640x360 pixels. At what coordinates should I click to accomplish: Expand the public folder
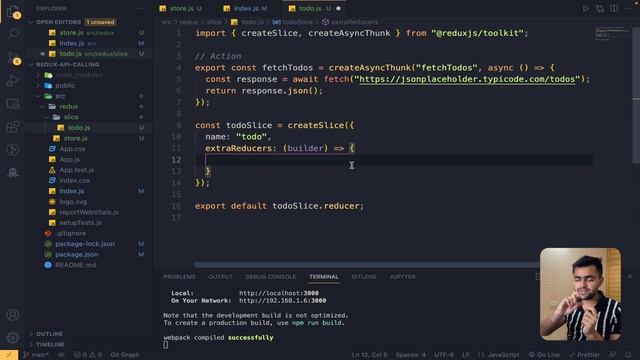pos(65,85)
